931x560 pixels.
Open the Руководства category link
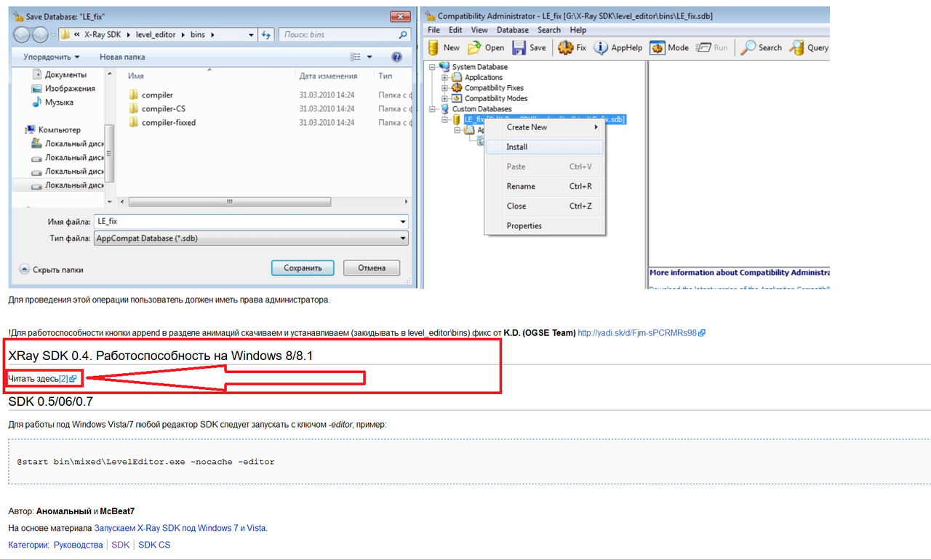pos(79,545)
